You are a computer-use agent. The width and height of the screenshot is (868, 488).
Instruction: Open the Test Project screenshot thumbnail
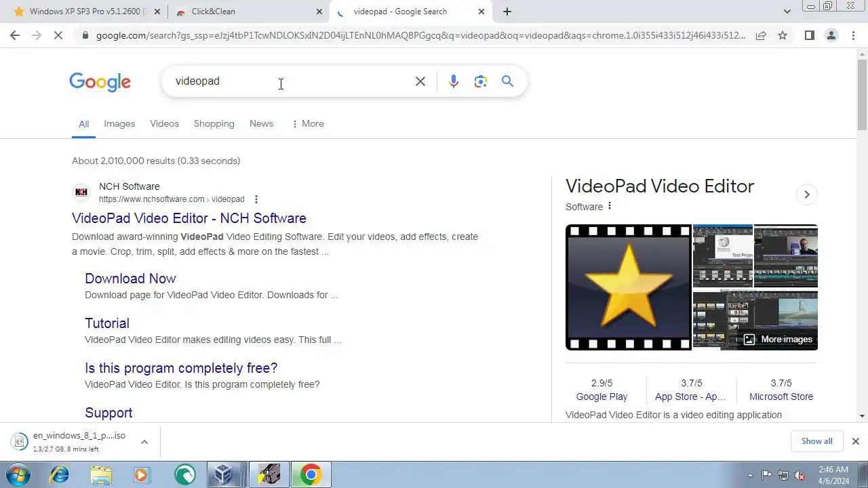pos(722,256)
